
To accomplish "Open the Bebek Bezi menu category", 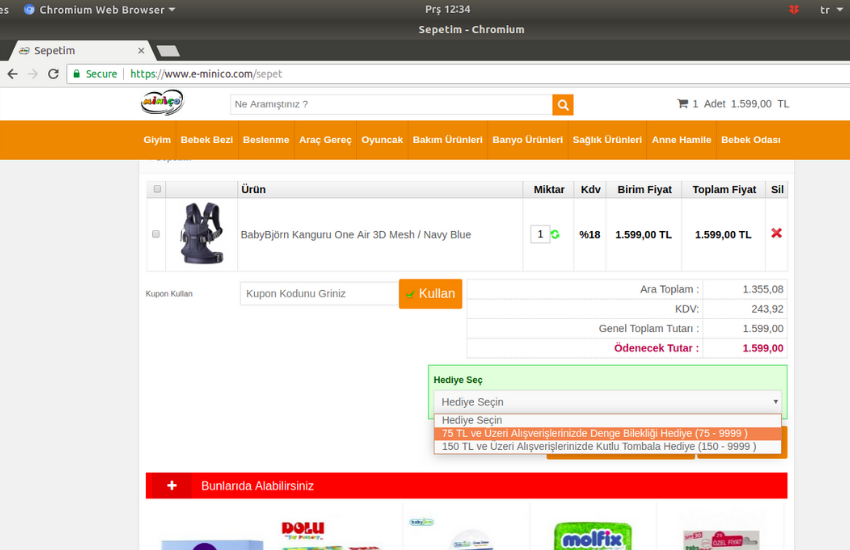I will point(206,140).
